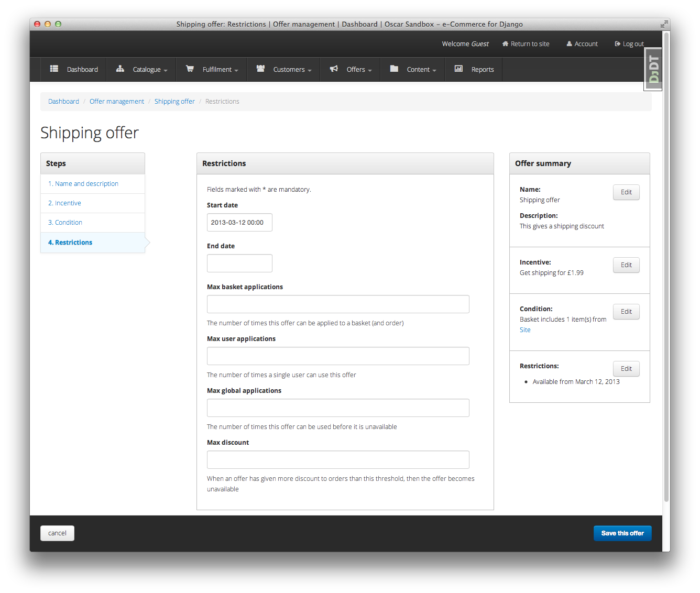Image resolution: width=700 pixels, height=593 pixels.
Task: Click the user icon beside Account
Action: tap(569, 44)
